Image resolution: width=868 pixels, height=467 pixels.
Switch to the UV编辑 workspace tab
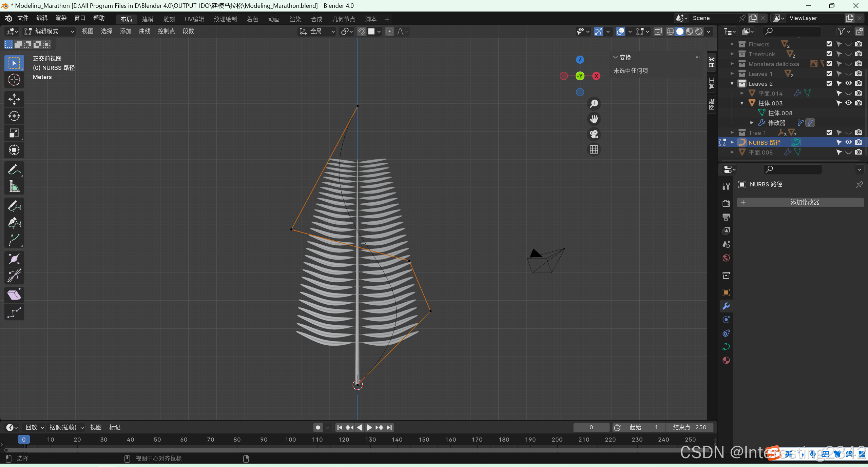coord(194,19)
